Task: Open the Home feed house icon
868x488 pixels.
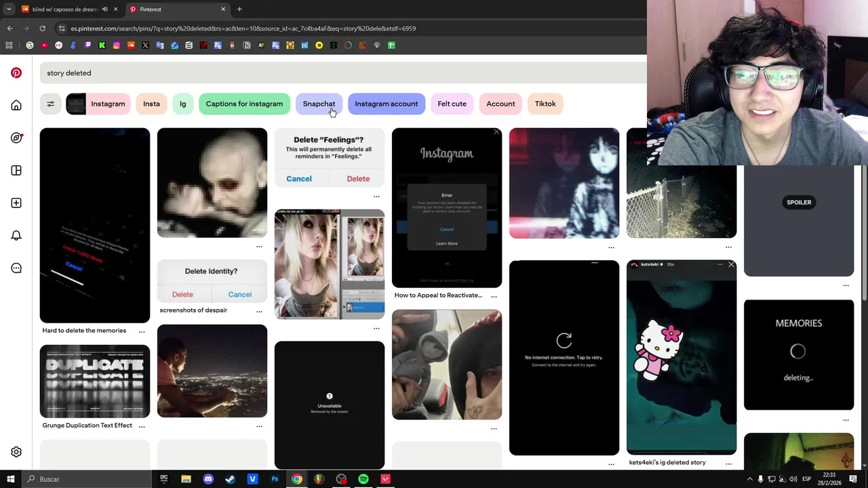Action: pyautogui.click(x=16, y=105)
